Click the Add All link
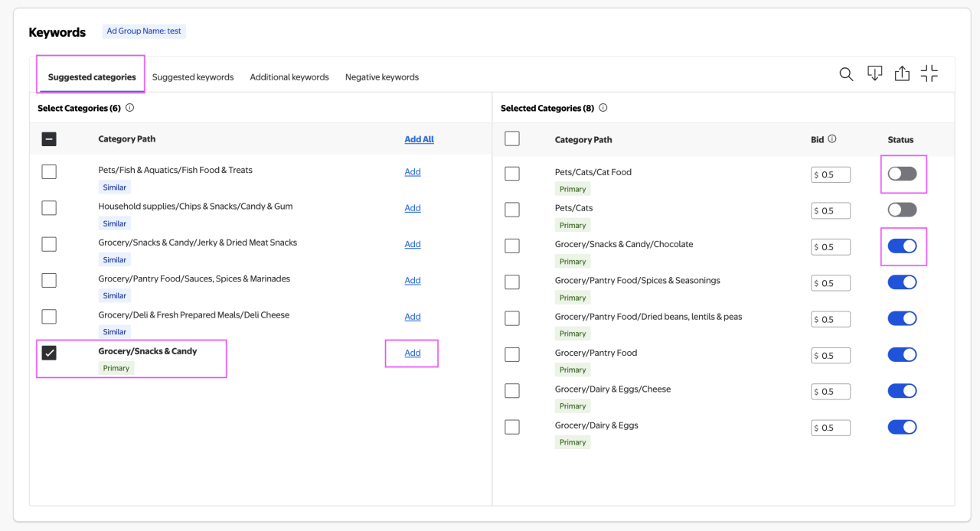Viewport: 980px width, 531px height. click(419, 139)
